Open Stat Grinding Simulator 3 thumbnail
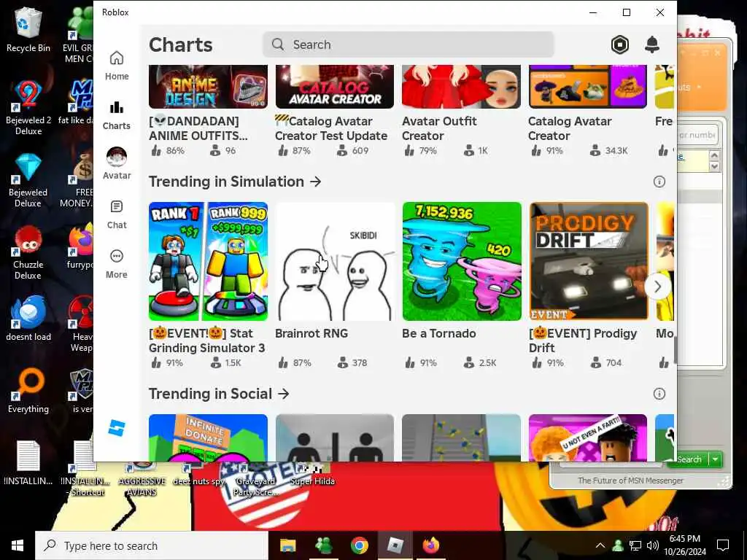747x560 pixels. tap(208, 262)
